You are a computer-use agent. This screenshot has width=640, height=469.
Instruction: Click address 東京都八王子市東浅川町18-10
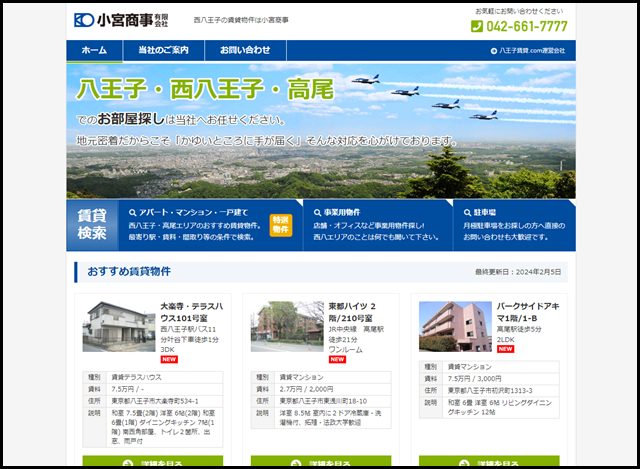click(323, 401)
